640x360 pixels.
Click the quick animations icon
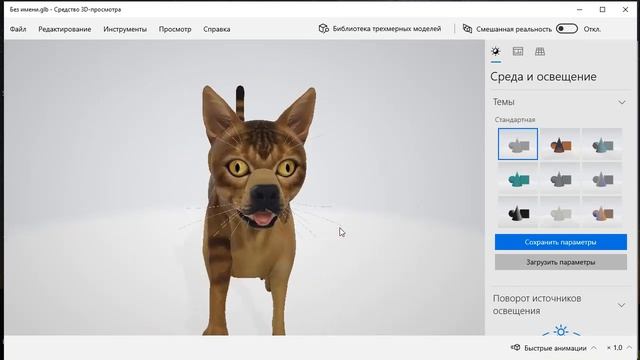[x=516, y=348]
